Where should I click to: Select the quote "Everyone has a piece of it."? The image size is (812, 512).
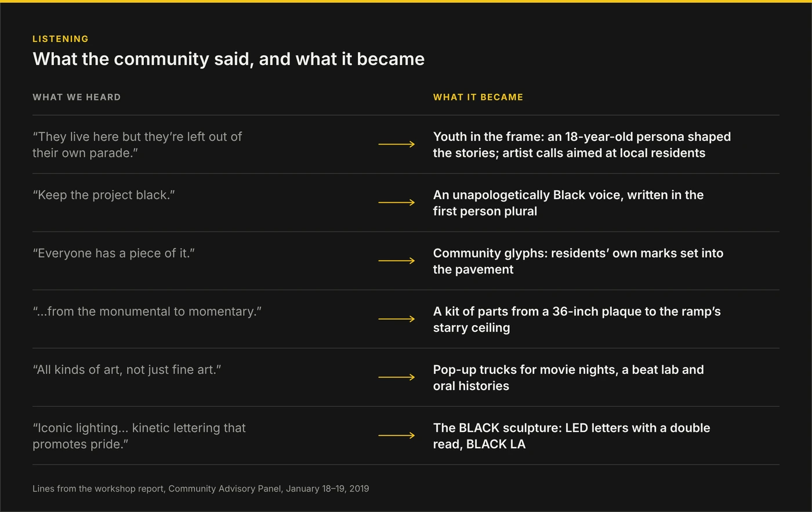114,253
